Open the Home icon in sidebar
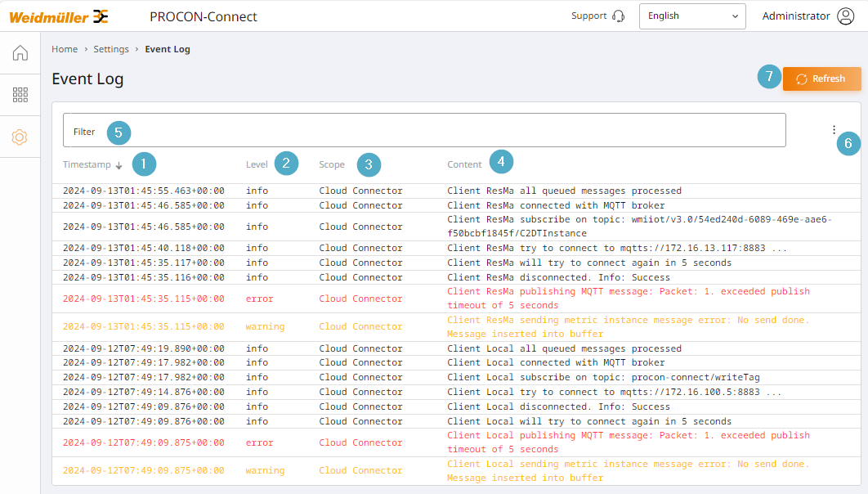 pos(20,52)
